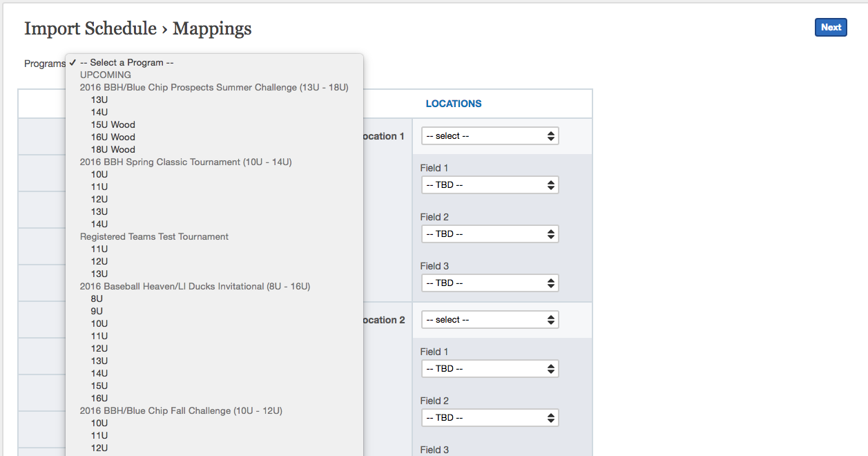
Task: Select 12U under LI Ducks Invitational
Action: pyautogui.click(x=214, y=348)
